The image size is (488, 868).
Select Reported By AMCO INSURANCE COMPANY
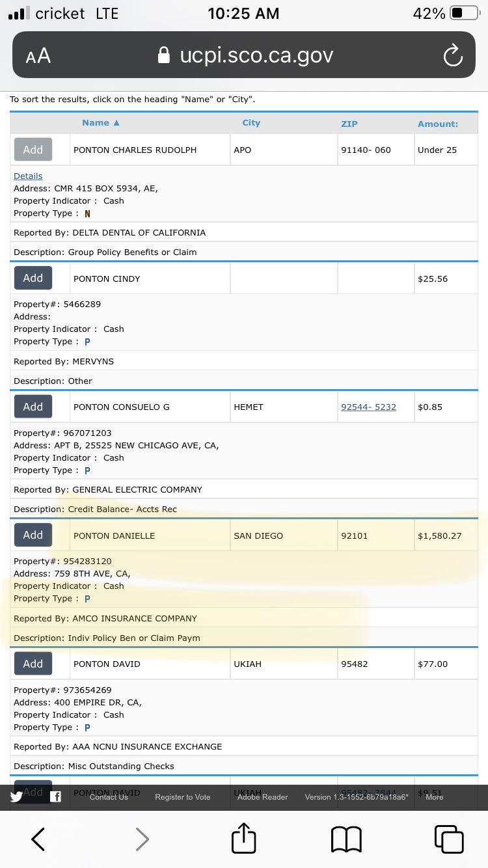[x=105, y=618]
